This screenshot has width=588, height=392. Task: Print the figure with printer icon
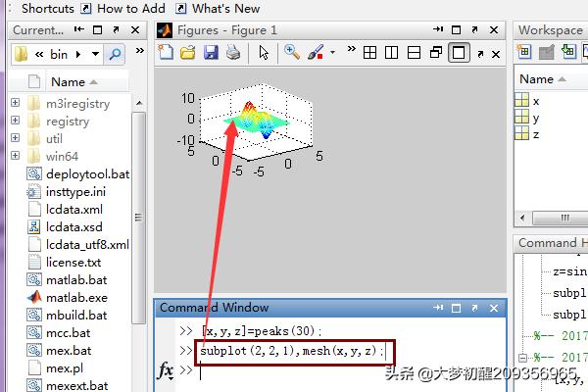(233, 53)
